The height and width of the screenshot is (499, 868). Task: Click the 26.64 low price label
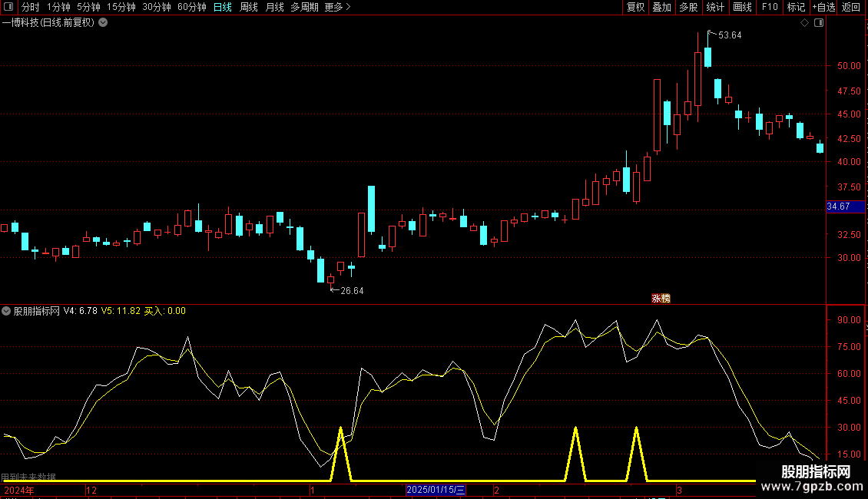(352, 291)
